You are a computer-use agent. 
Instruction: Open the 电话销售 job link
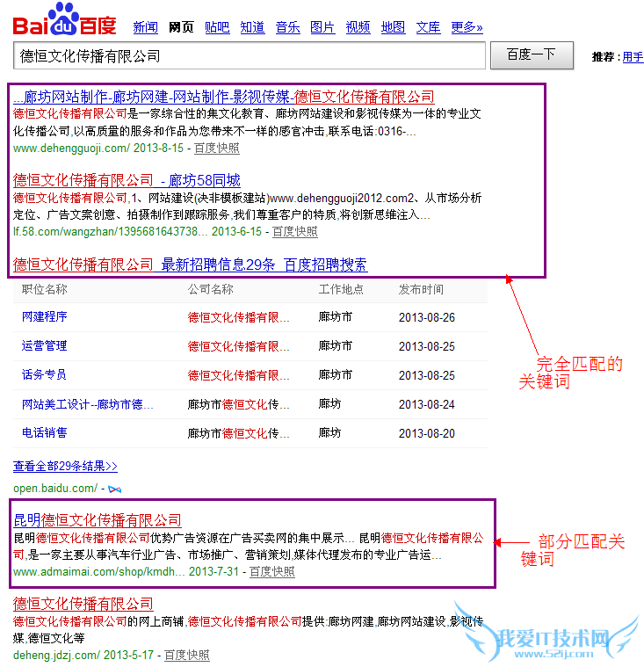[44, 433]
